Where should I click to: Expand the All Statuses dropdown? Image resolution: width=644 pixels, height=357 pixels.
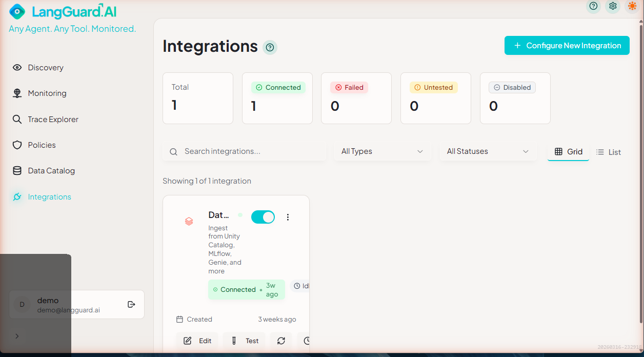[488, 151]
